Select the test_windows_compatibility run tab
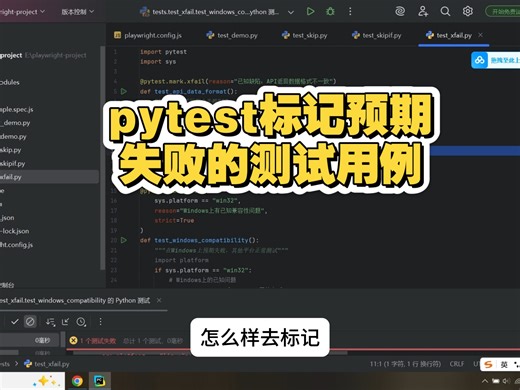This screenshot has height=390, width=520. coord(75,301)
